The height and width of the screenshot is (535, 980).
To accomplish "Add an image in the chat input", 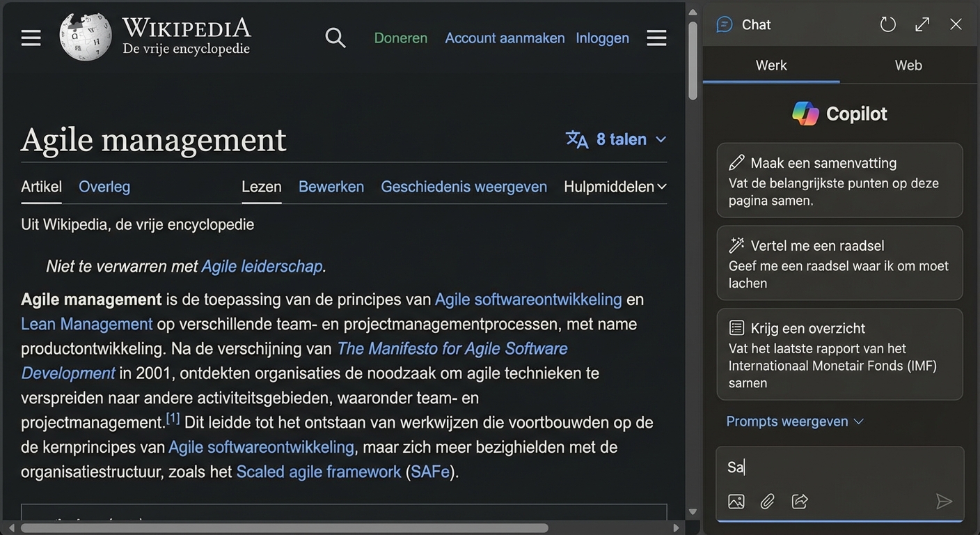I will coord(736,501).
